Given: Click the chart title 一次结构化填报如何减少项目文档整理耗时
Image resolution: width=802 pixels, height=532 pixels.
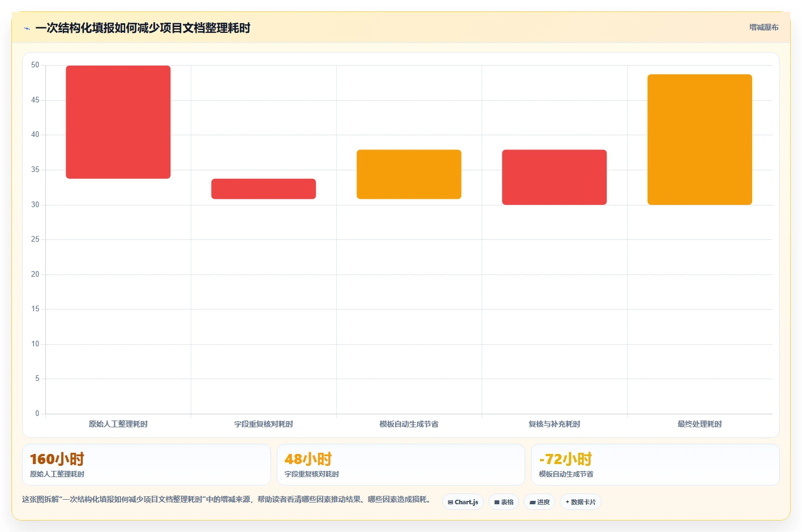Looking at the screenshot, I should [143, 28].
